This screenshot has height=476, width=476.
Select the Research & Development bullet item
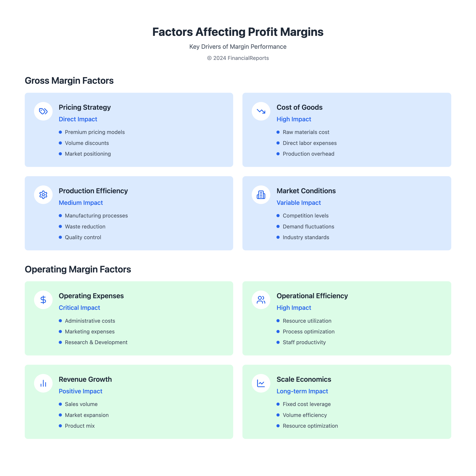[96, 342]
